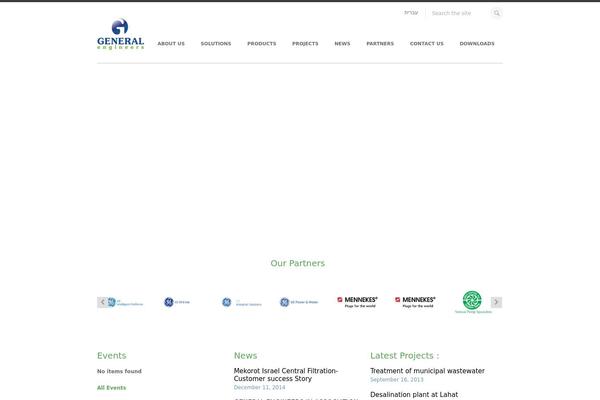Click the 'News' section heading
The width and height of the screenshot is (600, 400).
pyautogui.click(x=245, y=356)
